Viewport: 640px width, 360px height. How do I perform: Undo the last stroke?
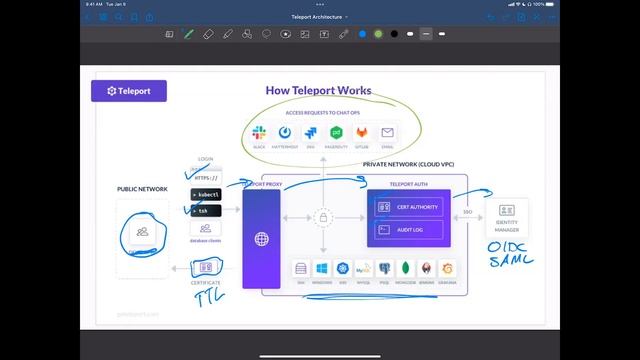491,18
